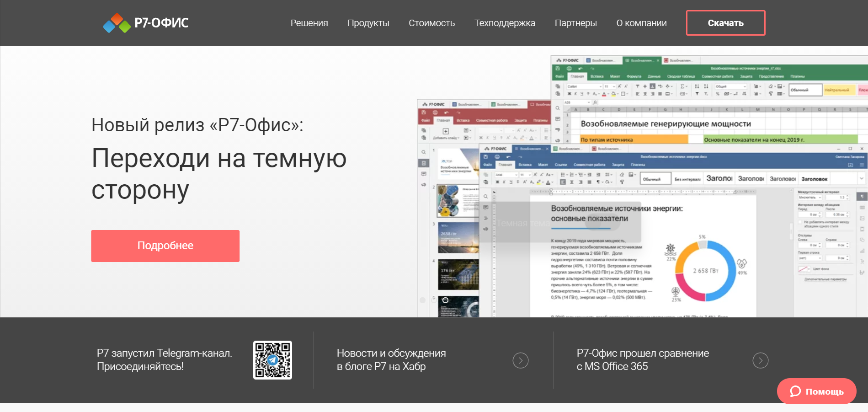
Task: Select Партнеры in the navigation bar
Action: (x=575, y=23)
